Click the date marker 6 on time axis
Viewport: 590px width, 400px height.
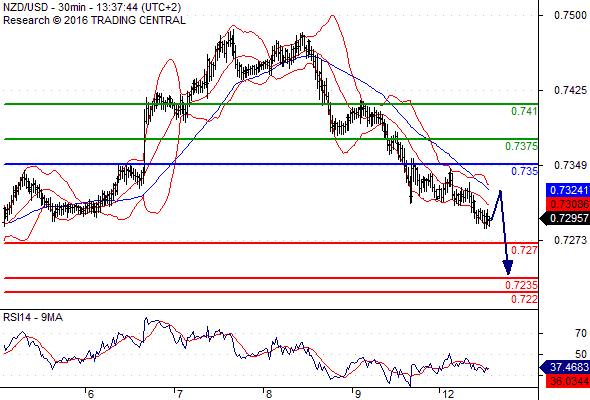[90, 394]
